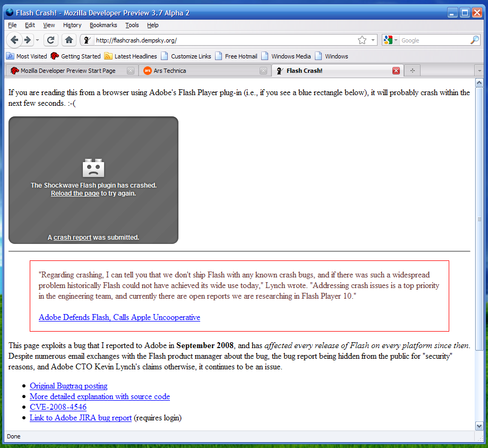The height and width of the screenshot is (448, 488).
Task: Bookmark this page with the star
Action: [362, 40]
